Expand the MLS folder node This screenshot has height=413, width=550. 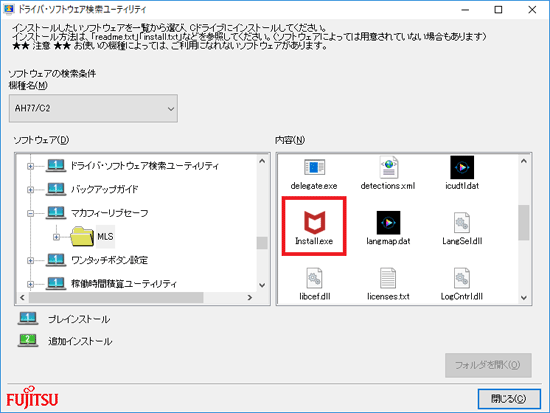(56, 237)
